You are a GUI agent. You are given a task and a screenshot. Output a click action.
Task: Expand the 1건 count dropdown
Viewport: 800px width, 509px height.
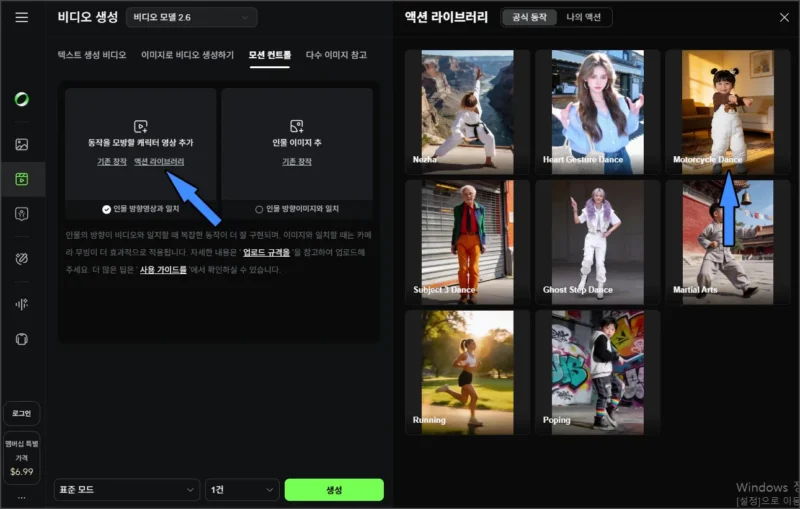click(x=241, y=490)
